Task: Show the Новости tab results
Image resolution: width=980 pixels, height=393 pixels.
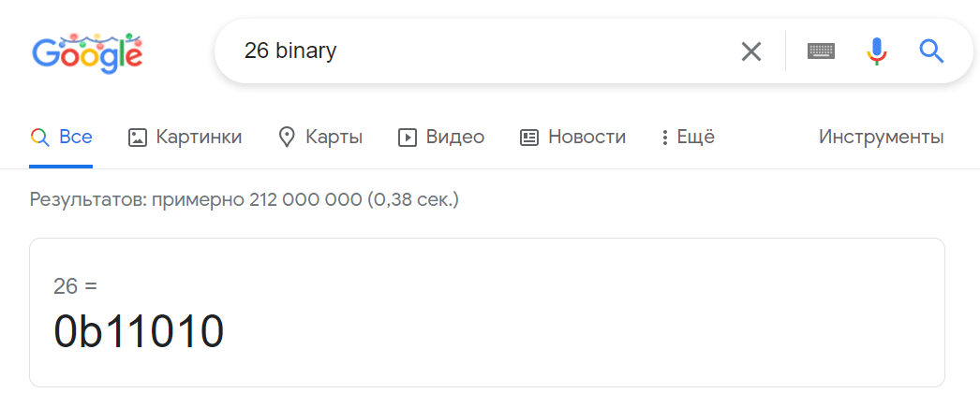Action: click(x=573, y=138)
